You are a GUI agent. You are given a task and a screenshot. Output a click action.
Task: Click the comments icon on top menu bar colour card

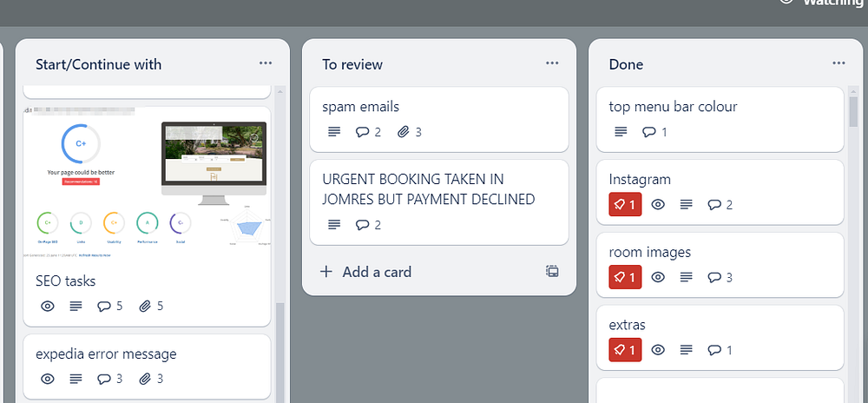(648, 132)
